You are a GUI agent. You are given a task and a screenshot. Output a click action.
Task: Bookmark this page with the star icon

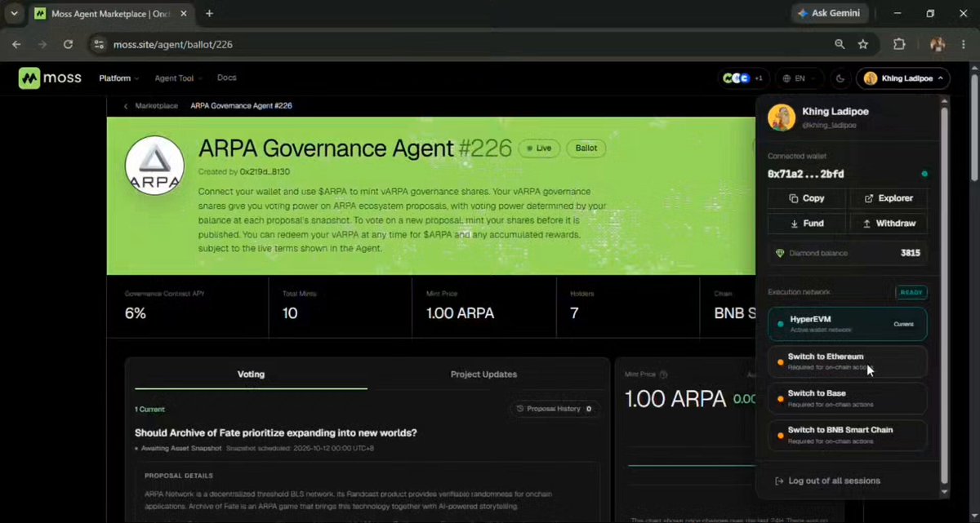[x=863, y=44]
